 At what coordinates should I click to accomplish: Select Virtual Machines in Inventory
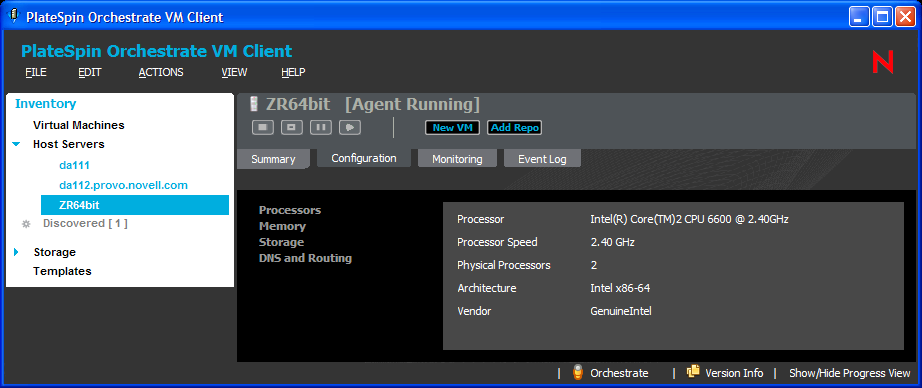tap(79, 125)
